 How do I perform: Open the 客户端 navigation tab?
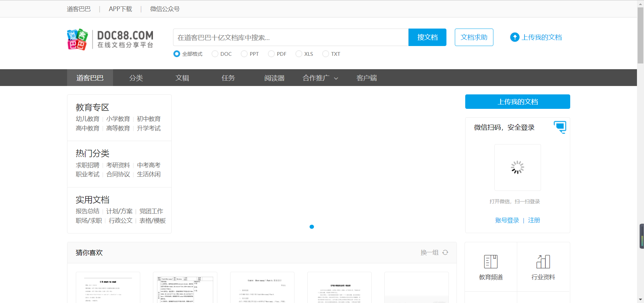point(367,78)
